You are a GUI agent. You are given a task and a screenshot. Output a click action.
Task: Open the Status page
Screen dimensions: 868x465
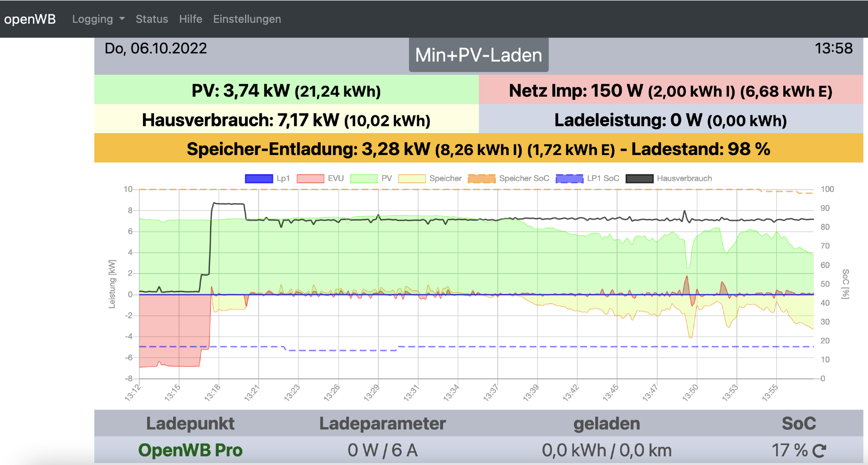[152, 19]
